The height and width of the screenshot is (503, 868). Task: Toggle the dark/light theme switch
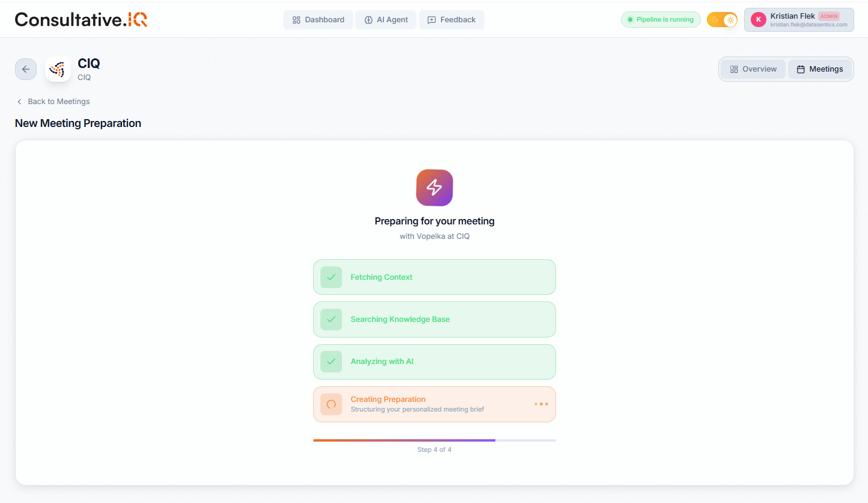pyautogui.click(x=722, y=20)
